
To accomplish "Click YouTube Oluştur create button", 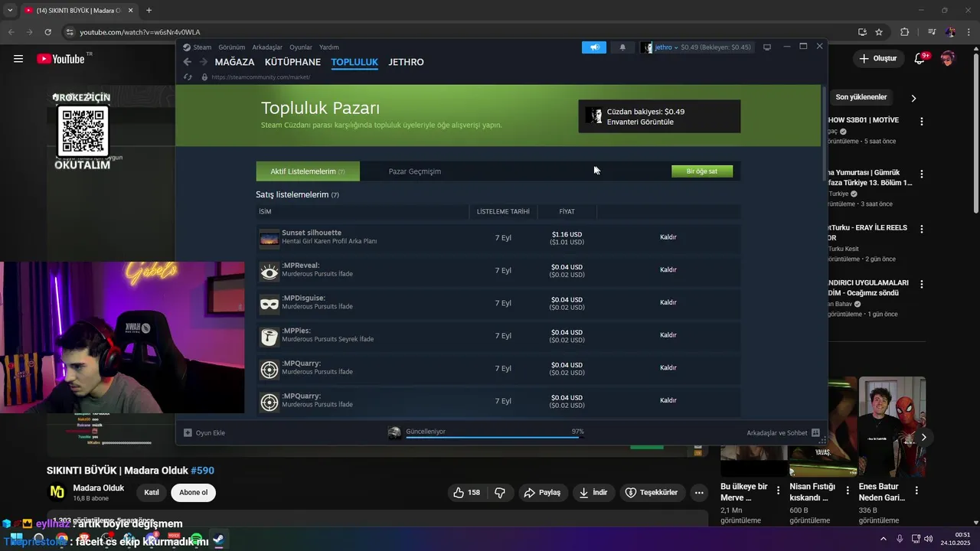I will (877, 58).
